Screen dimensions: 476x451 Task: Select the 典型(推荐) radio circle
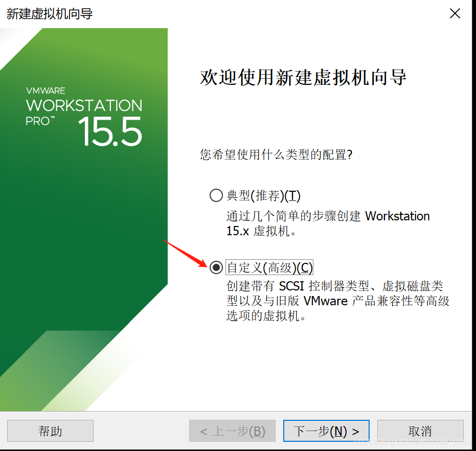(x=216, y=195)
